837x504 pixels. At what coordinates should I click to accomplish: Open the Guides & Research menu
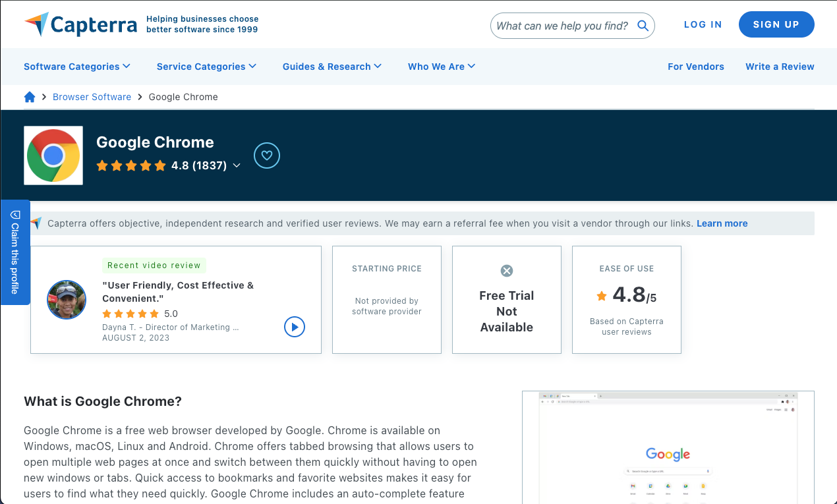pos(332,67)
